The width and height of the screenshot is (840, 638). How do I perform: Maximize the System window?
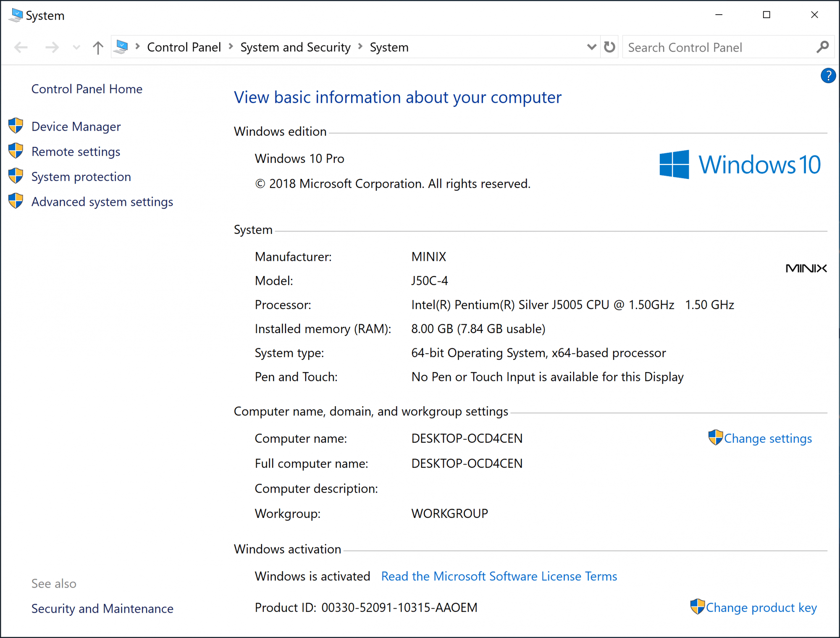[766, 15]
